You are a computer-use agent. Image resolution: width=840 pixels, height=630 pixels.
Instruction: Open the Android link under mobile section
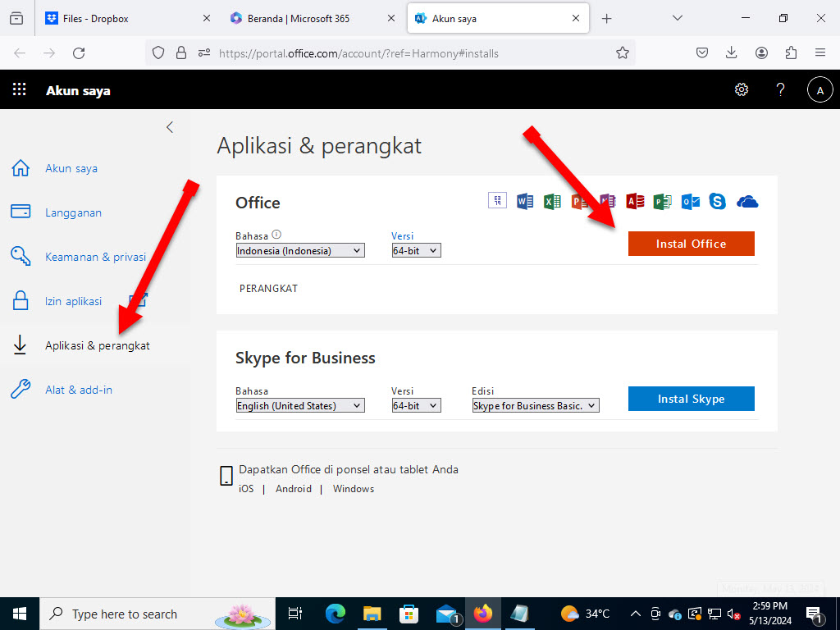[x=293, y=488]
